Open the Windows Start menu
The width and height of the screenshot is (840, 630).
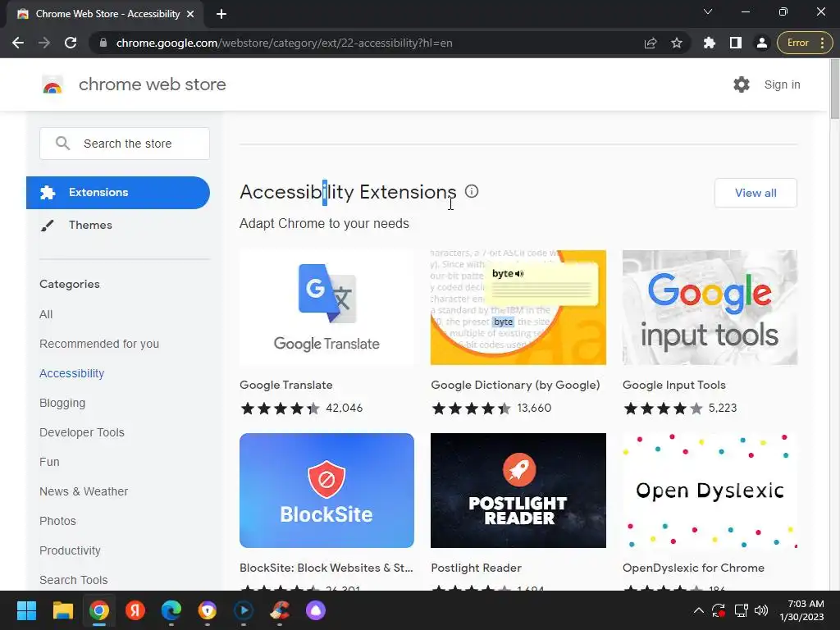(x=26, y=610)
